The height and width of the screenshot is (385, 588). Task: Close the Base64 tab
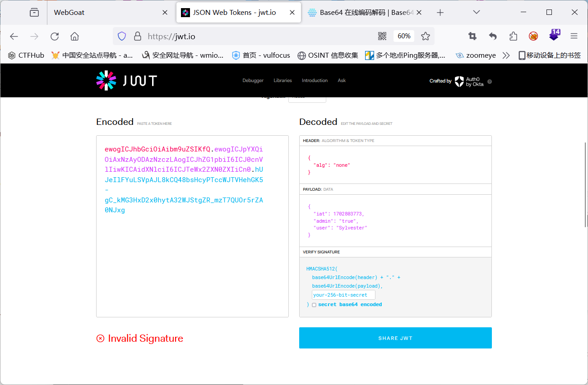coord(419,13)
